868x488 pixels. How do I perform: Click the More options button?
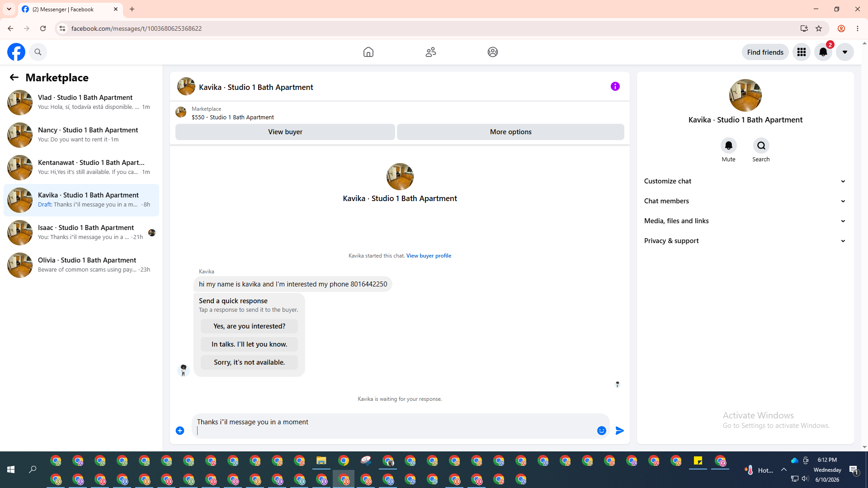pyautogui.click(x=510, y=132)
